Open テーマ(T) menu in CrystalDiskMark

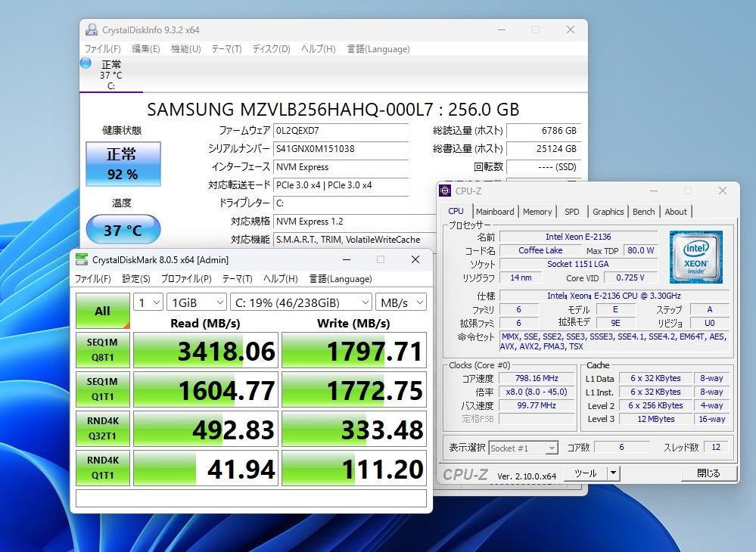tap(237, 279)
